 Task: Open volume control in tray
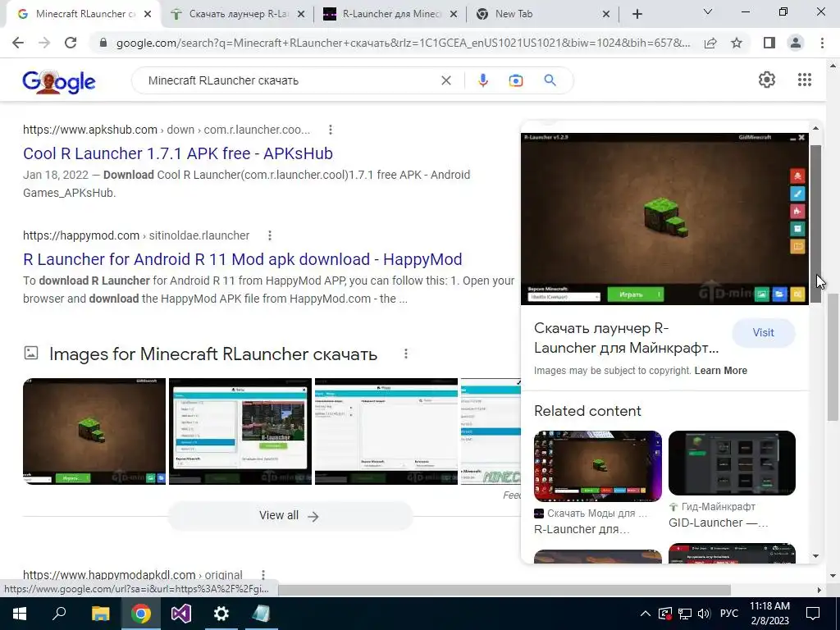pyautogui.click(x=704, y=614)
